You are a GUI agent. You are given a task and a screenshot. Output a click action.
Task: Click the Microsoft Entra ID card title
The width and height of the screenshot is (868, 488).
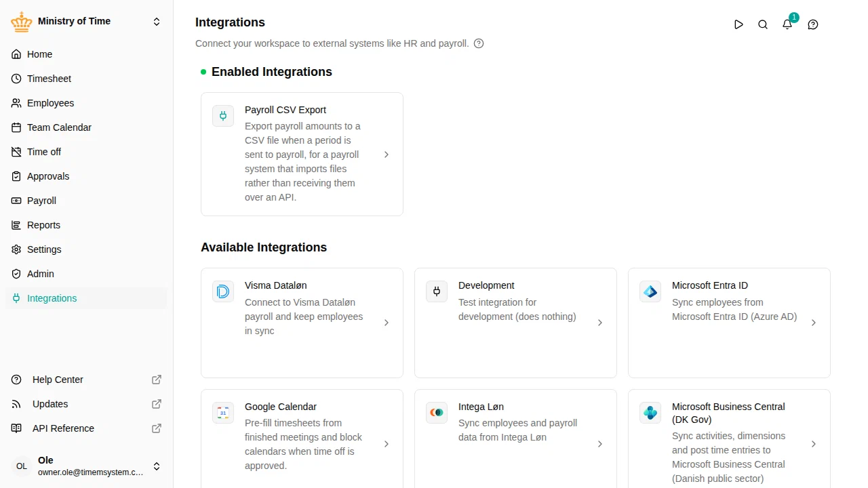(710, 285)
